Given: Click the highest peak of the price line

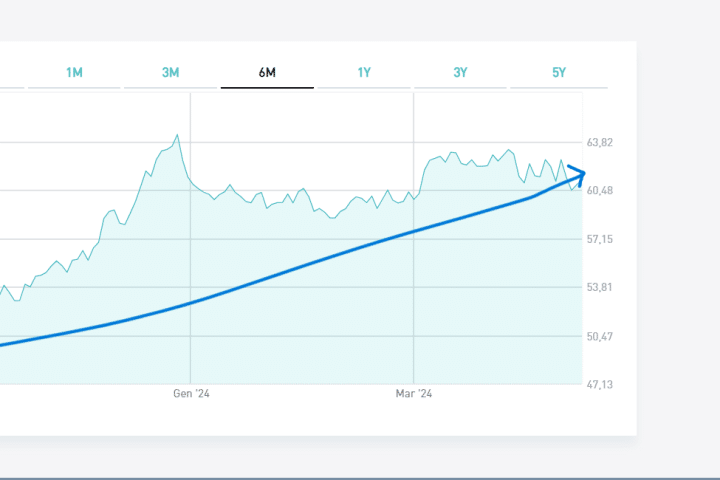Looking at the screenshot, I should 177,134.
